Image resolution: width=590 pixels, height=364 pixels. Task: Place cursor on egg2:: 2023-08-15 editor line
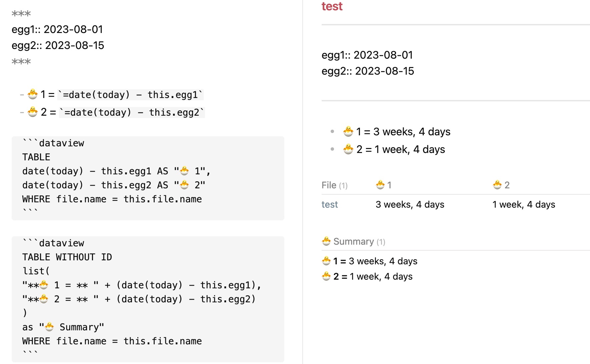[x=58, y=45]
